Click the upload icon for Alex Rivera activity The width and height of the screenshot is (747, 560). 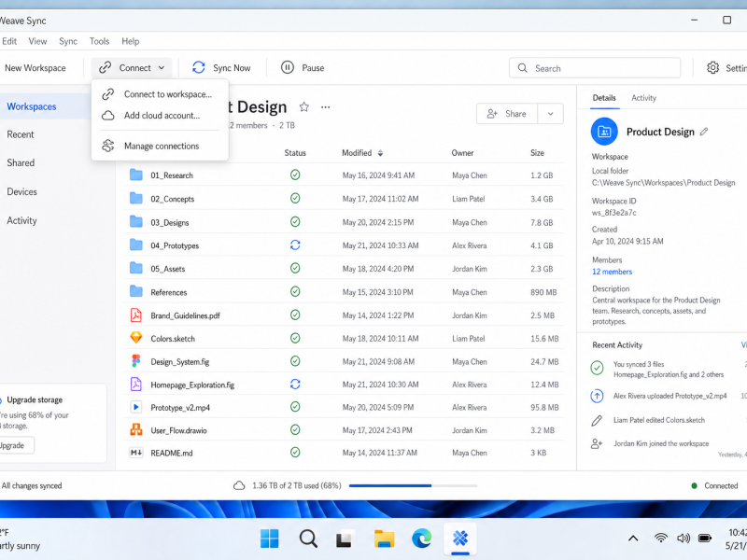tap(597, 396)
